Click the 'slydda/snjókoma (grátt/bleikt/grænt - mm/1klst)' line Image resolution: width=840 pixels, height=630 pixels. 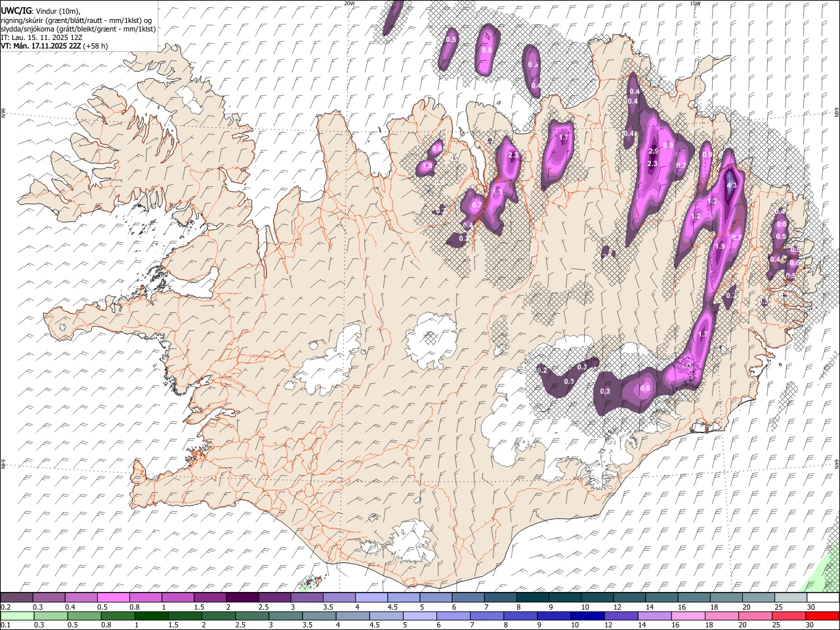(x=78, y=29)
